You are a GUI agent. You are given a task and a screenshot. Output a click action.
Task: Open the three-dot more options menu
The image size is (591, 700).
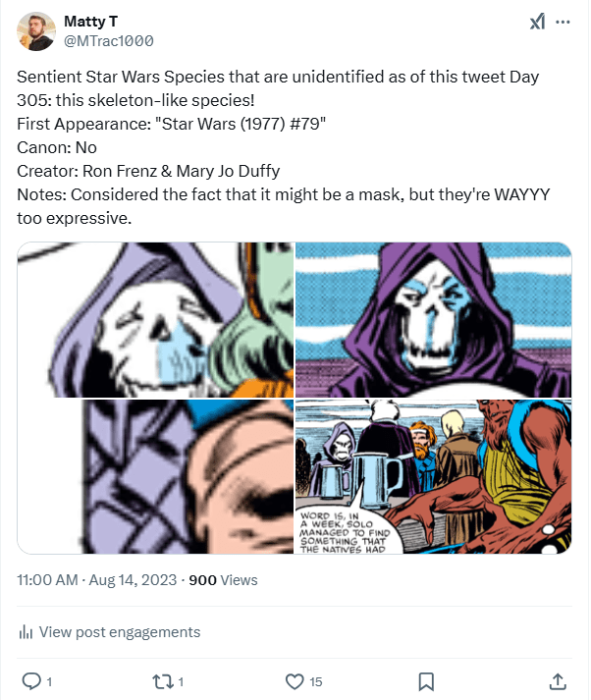pyautogui.click(x=563, y=22)
